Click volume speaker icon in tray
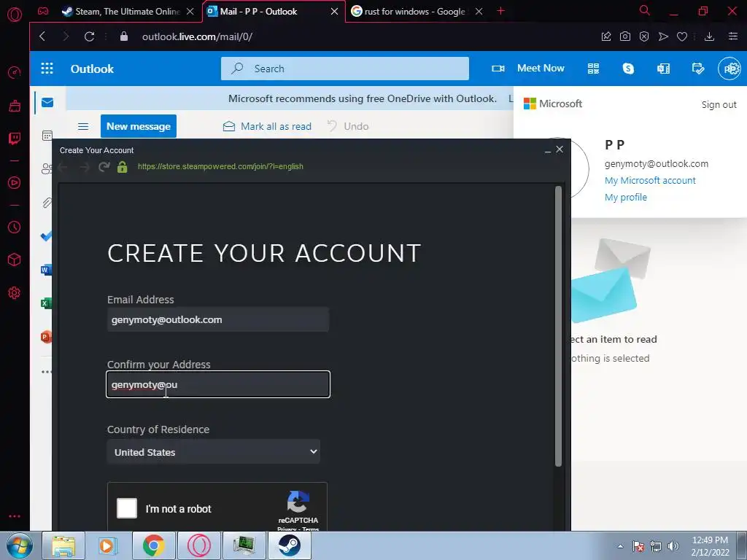 click(x=673, y=546)
